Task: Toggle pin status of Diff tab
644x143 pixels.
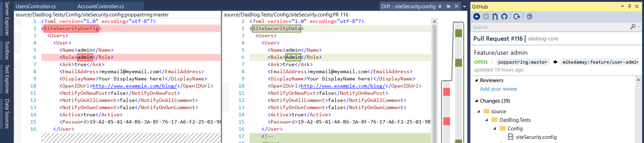Action: coord(448,6)
